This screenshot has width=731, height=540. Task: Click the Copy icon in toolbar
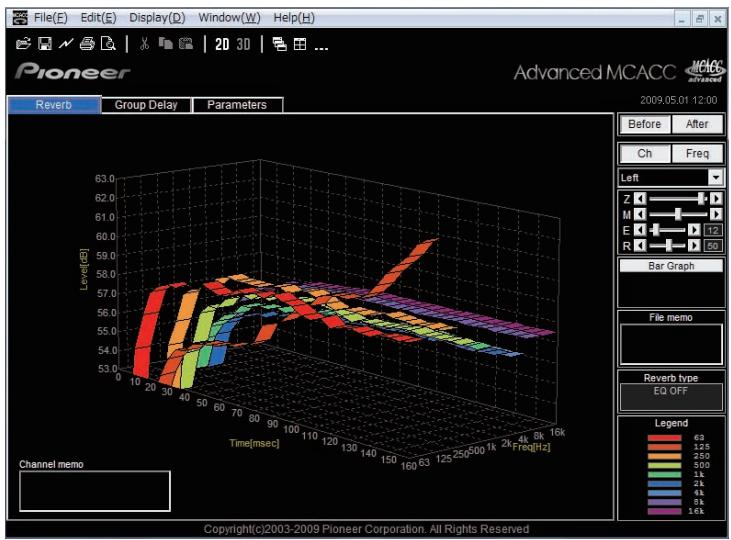tap(166, 44)
